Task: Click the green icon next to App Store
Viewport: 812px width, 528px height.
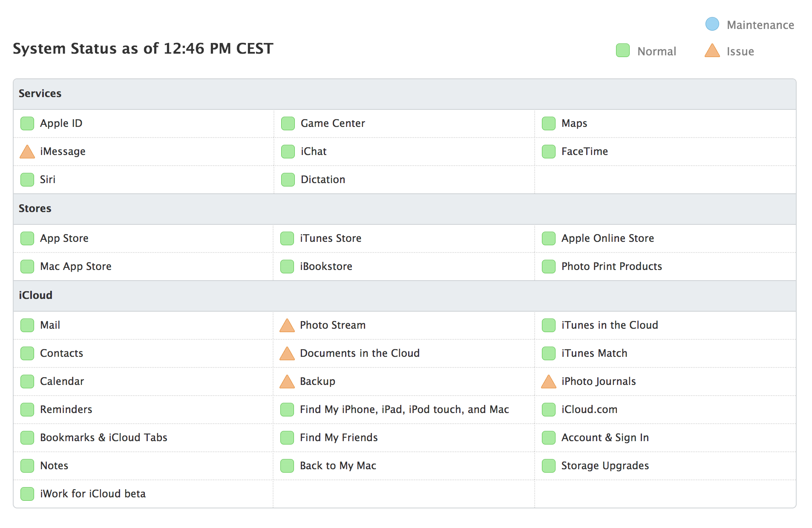Action: point(27,238)
